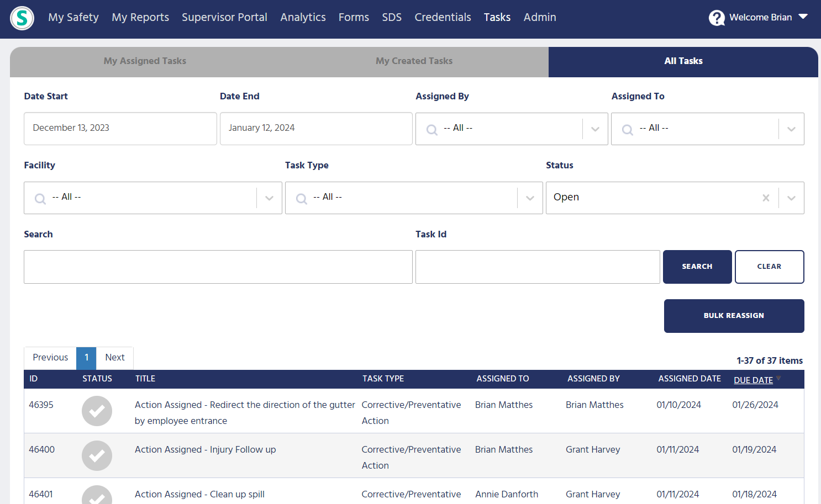Image resolution: width=821 pixels, height=504 pixels.
Task: Sort table by Due Date column
Action: click(753, 380)
